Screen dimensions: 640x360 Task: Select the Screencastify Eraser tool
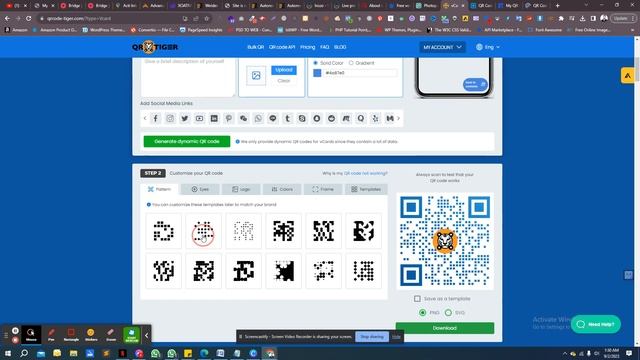pyautogui.click(x=111, y=334)
